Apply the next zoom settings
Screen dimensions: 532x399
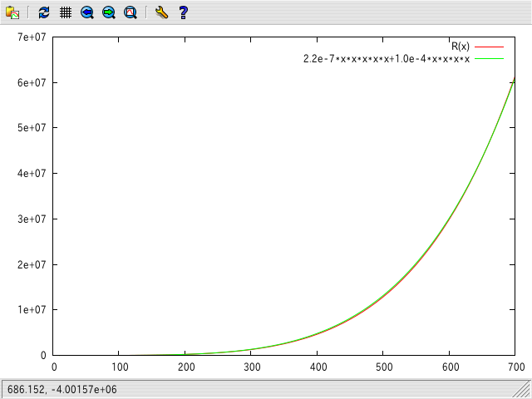pyautogui.click(x=109, y=12)
